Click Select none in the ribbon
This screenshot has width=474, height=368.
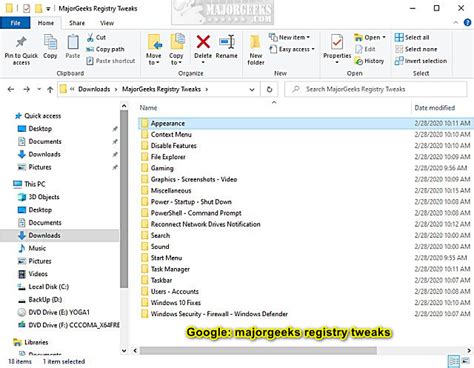pyautogui.click(x=416, y=49)
